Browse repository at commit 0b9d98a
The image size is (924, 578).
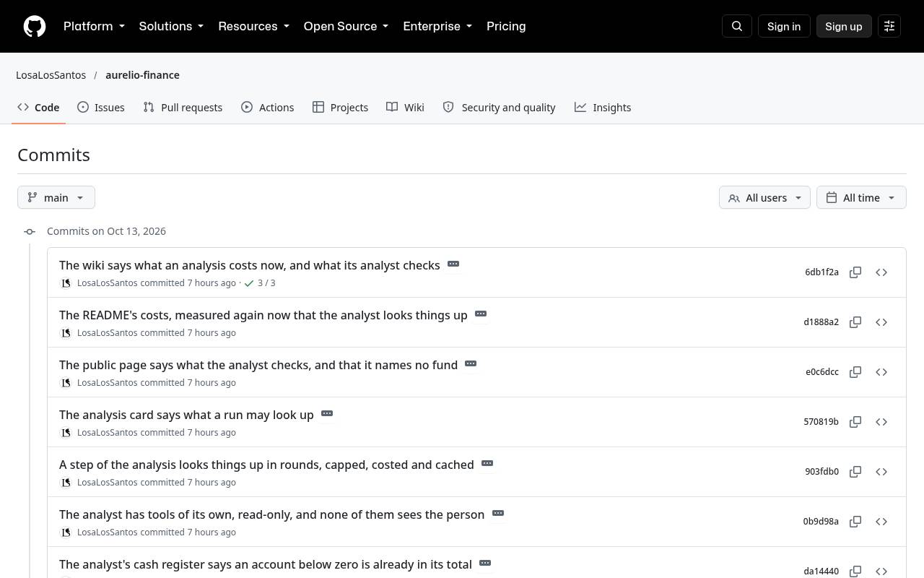(881, 522)
